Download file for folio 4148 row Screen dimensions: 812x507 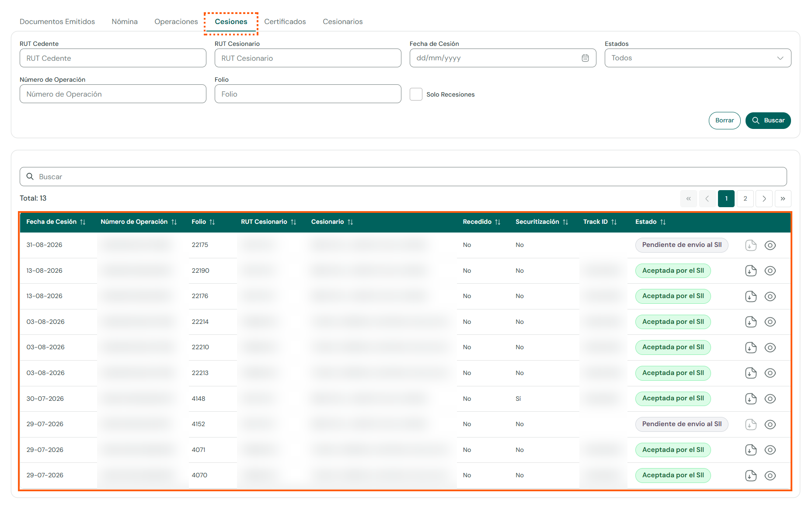750,399
